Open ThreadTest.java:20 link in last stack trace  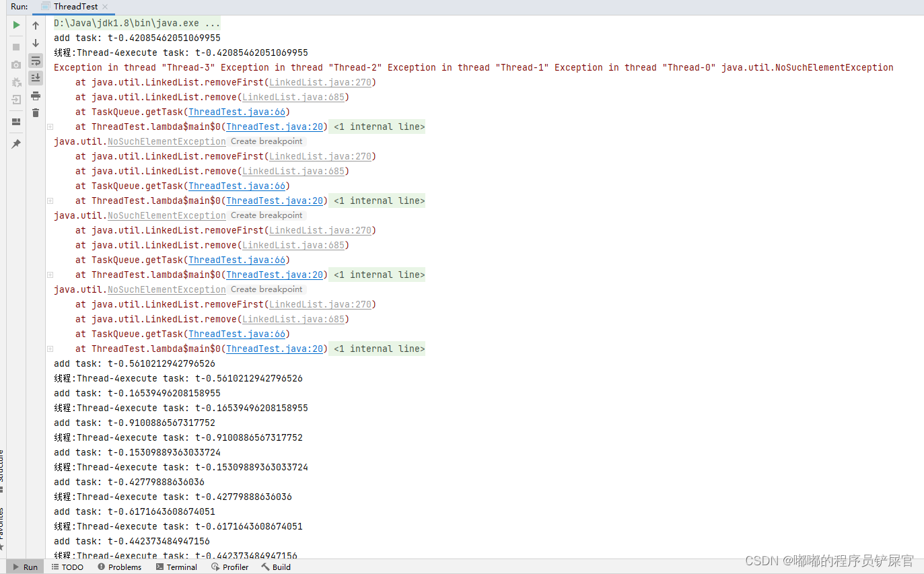[x=275, y=349]
